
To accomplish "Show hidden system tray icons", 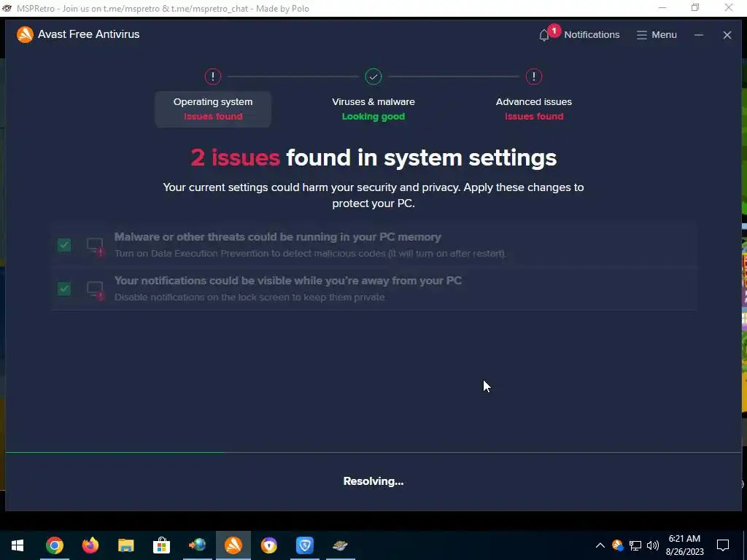I will point(600,545).
